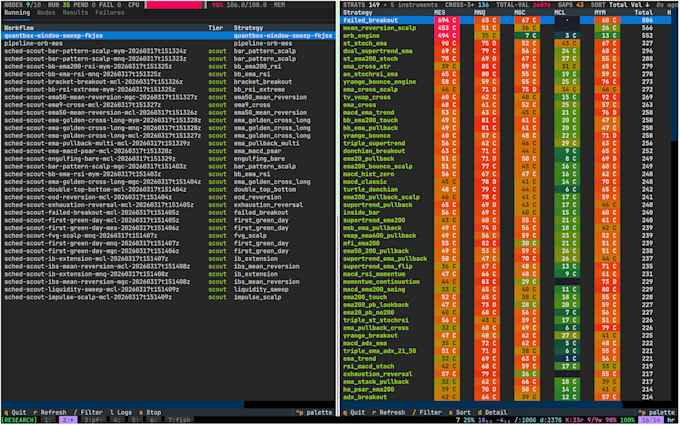Screen dimensions: 680x425
Task: Click the ema_macd_psar strategy cell
Action: [x=257, y=151]
